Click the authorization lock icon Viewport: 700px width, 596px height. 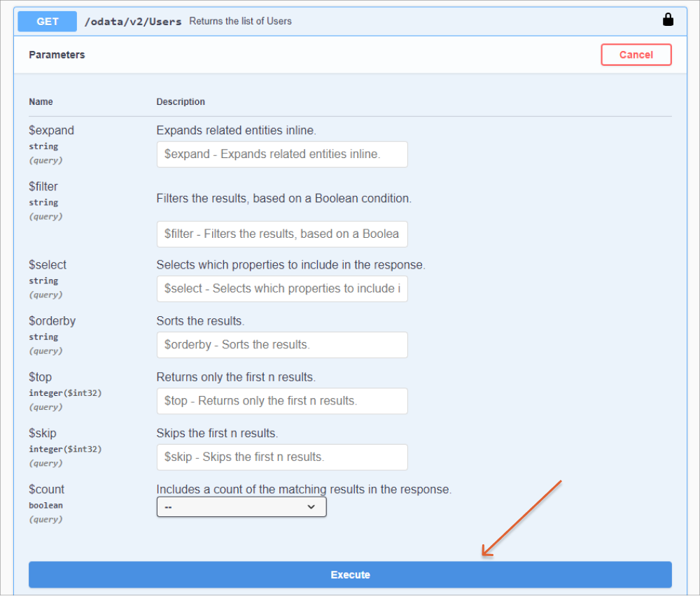tap(668, 20)
